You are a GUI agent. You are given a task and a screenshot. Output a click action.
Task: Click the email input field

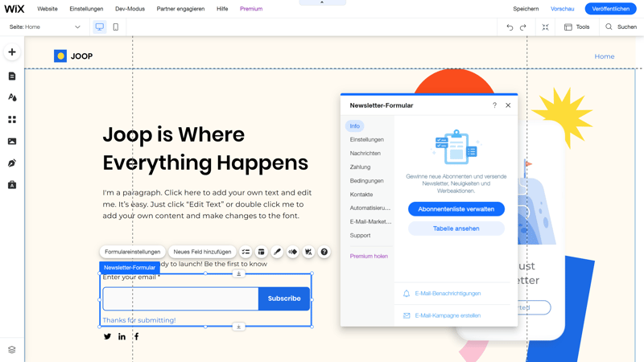pos(180,298)
